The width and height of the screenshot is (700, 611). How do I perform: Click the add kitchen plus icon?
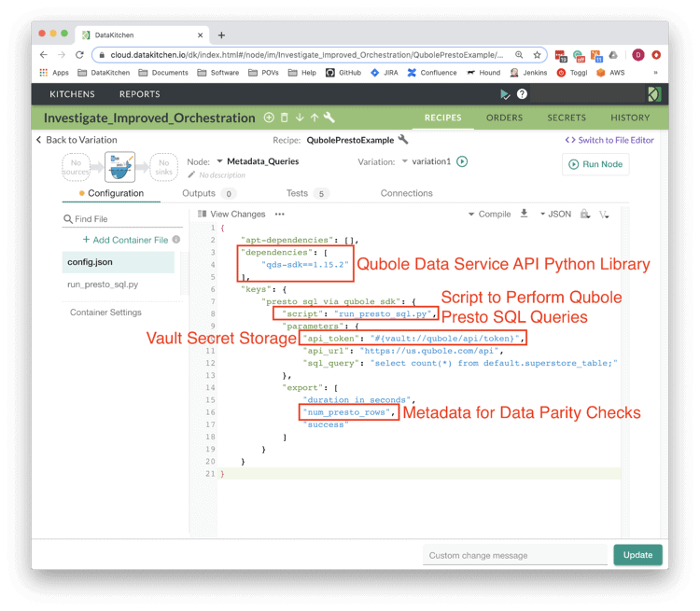pyautogui.click(x=269, y=118)
